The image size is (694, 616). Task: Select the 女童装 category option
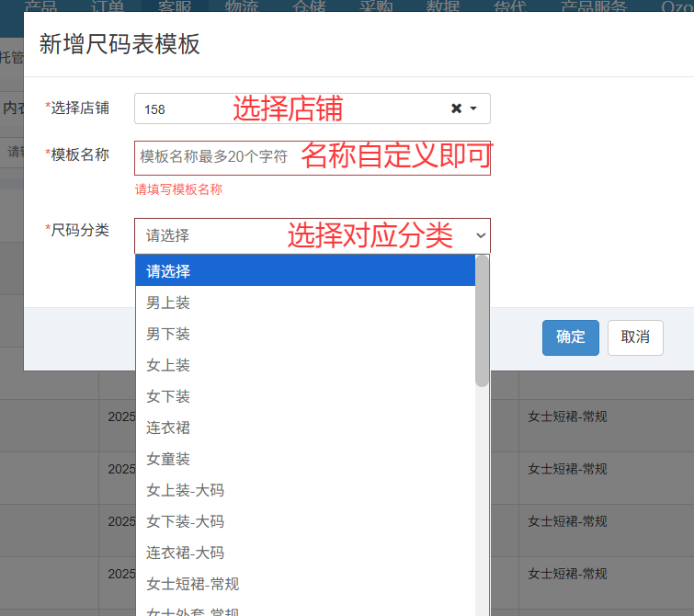(305, 459)
